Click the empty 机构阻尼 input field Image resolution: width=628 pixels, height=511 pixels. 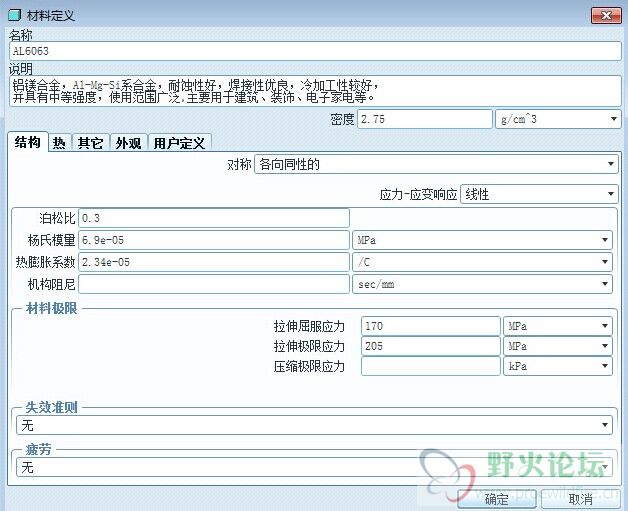(x=214, y=284)
